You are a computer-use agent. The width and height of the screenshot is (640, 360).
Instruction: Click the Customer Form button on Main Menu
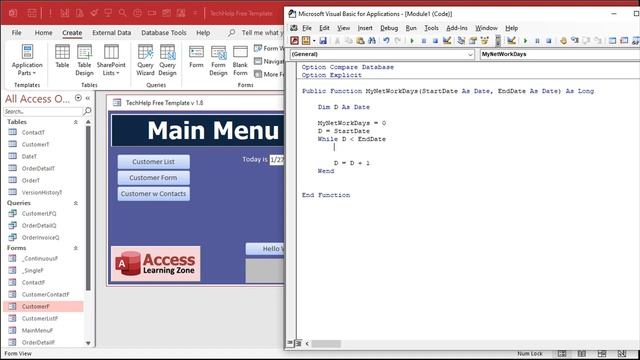coord(153,178)
